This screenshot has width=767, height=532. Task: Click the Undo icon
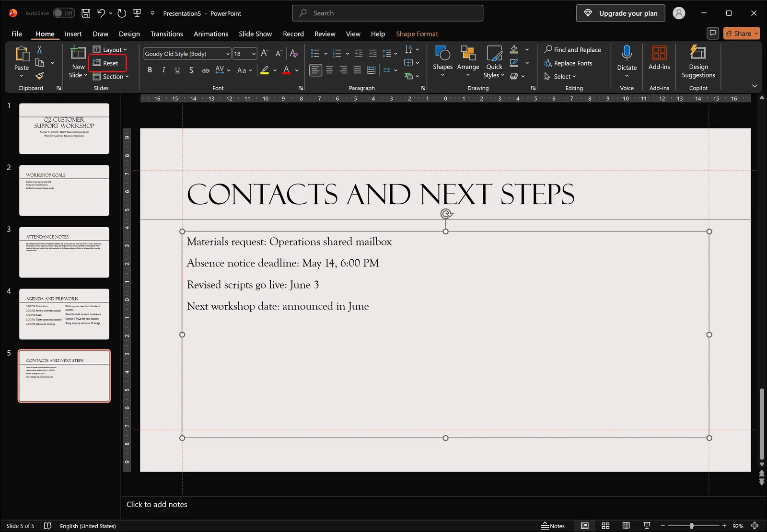pyautogui.click(x=101, y=13)
